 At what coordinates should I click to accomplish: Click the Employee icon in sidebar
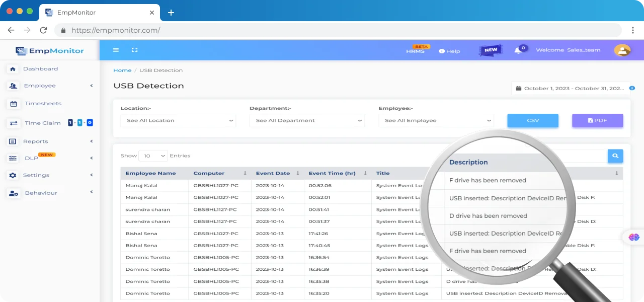pos(13,86)
